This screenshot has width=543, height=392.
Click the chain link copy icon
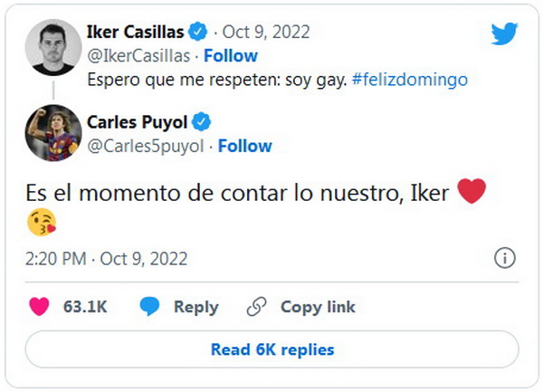[x=257, y=307]
